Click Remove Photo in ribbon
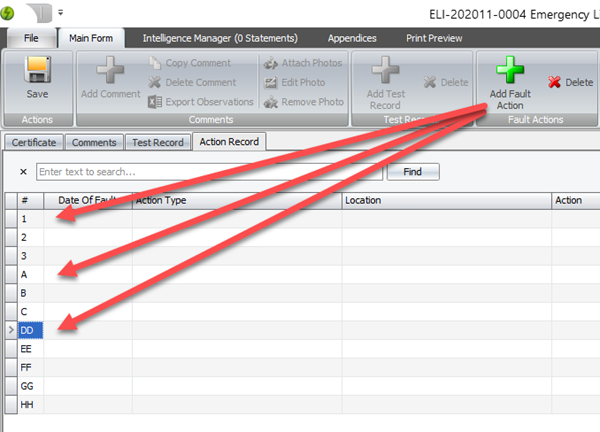Screen dimensions: 600x432 click(x=304, y=101)
